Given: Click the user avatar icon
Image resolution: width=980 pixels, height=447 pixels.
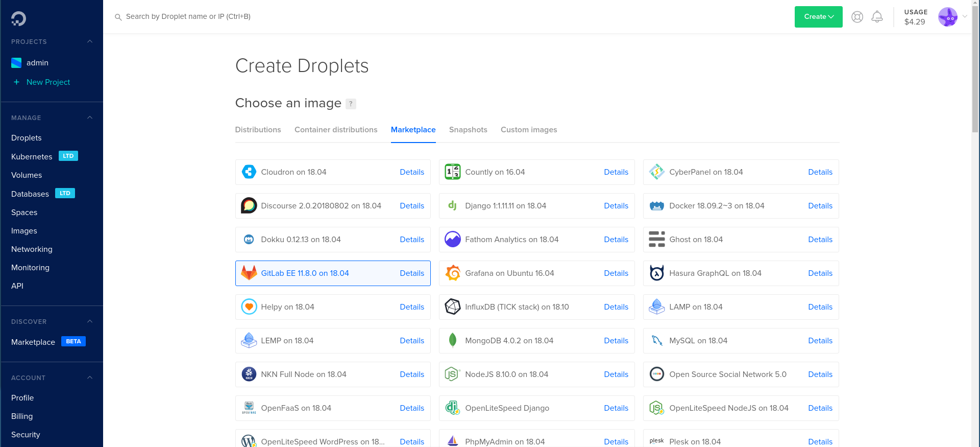Looking at the screenshot, I should coord(948,17).
